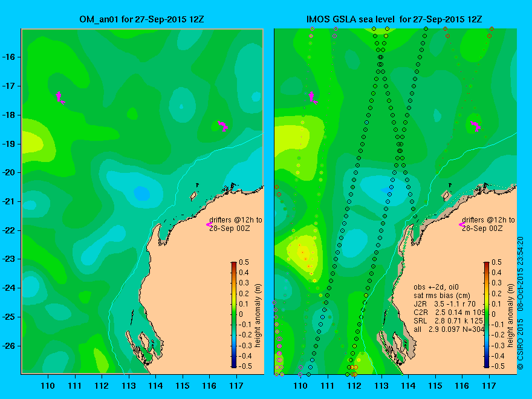This screenshot has height=399, width=532.
Task: Click height anomaly (m) label on OM_an01 map
Action: pos(258,316)
